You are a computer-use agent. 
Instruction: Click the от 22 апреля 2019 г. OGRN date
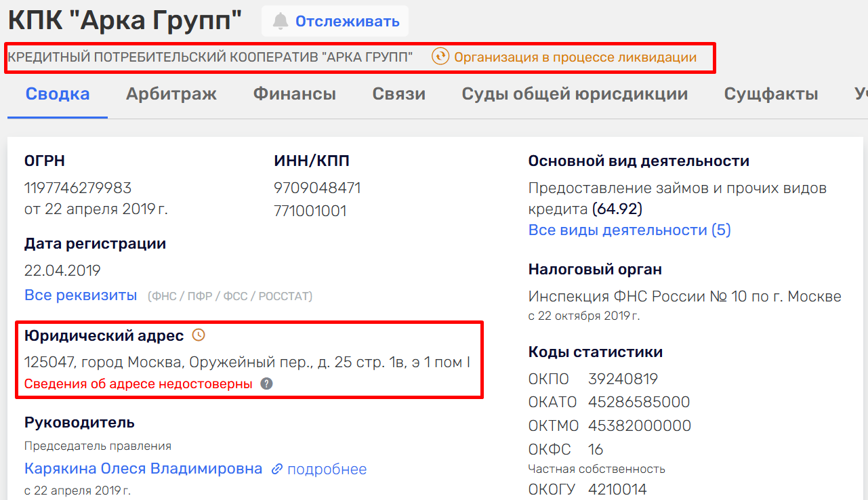click(96, 209)
